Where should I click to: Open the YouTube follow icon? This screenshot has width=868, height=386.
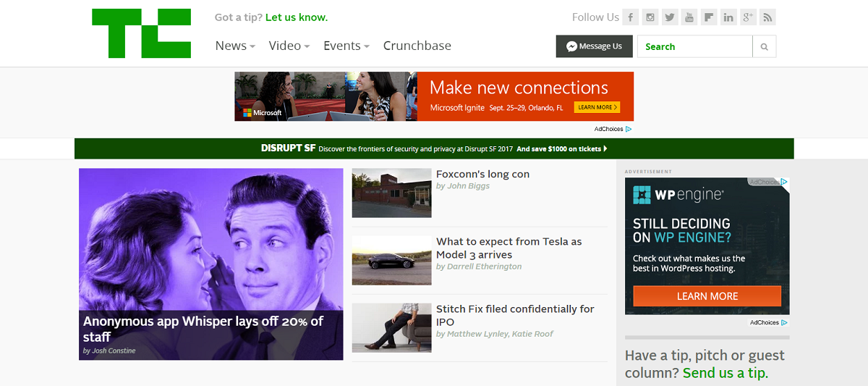(x=690, y=17)
